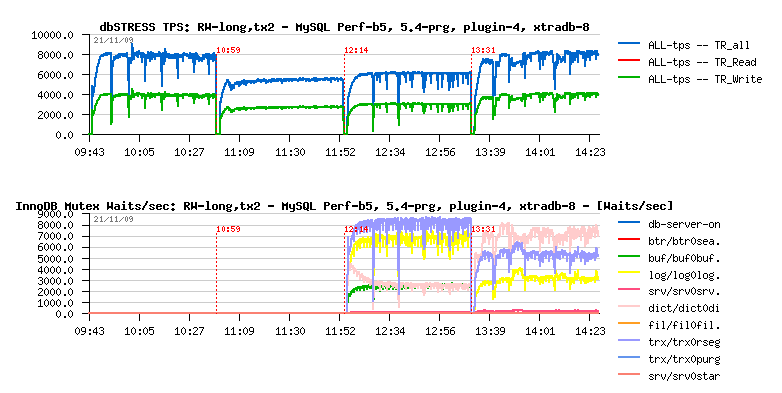
Task: Click the srv/srv0srv. legend label
Action: [684, 292]
